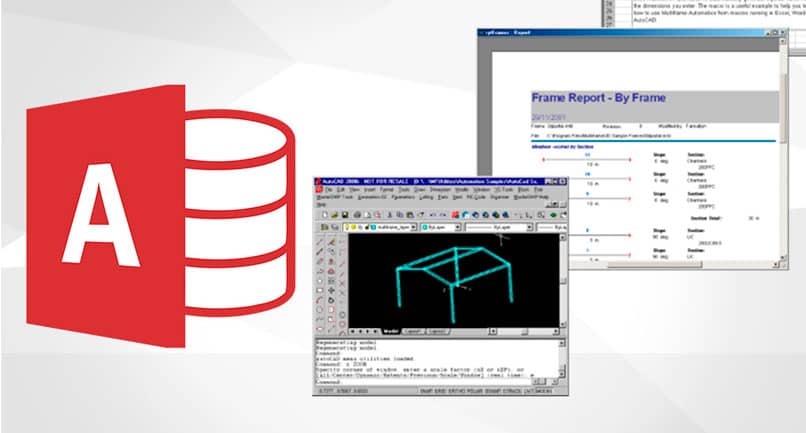Select the Arc draw tool
Viewport: 806px width, 433px height.
[x=320, y=300]
